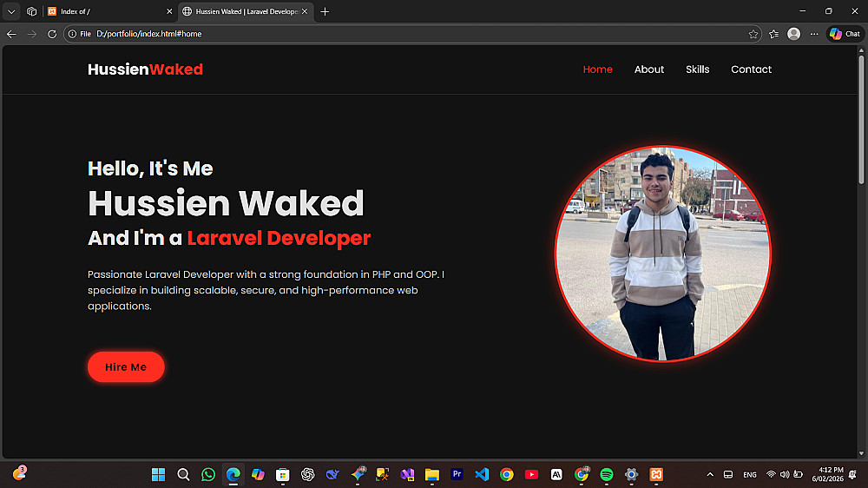The height and width of the screenshot is (488, 868).
Task: Open XAMPP from the taskbar
Action: pos(656,474)
